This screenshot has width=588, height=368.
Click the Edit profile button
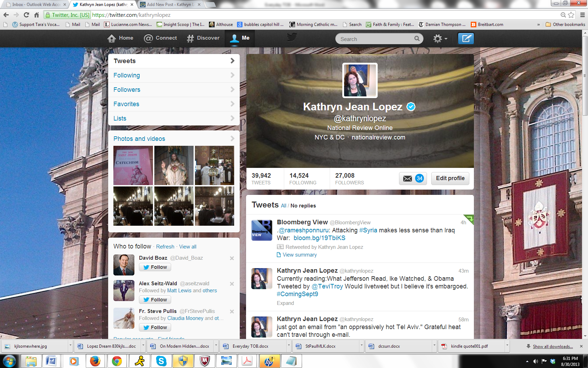[x=450, y=178]
